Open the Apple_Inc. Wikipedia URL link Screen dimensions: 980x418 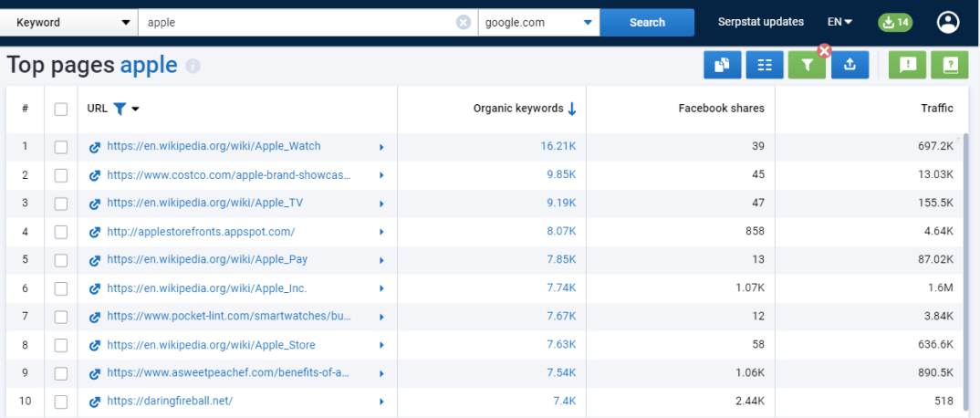[x=207, y=288]
